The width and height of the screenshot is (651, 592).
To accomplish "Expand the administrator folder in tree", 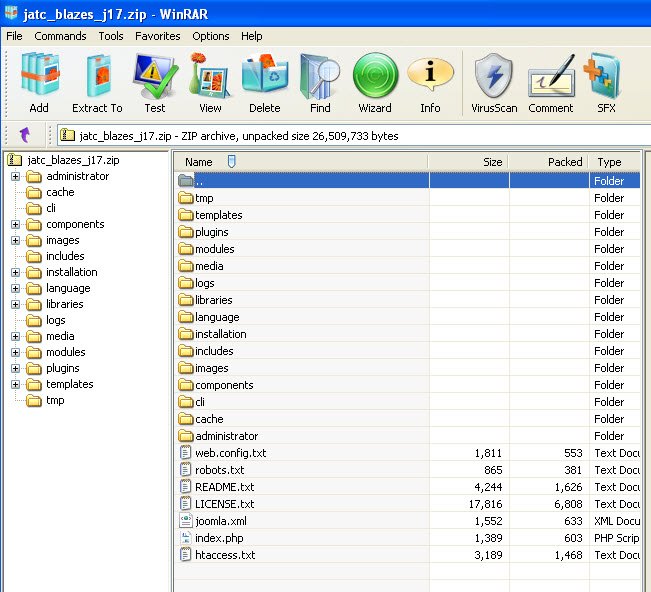I will [x=16, y=176].
